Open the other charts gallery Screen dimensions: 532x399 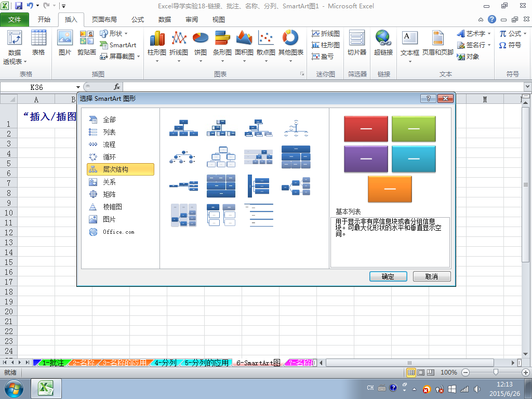[x=291, y=46]
